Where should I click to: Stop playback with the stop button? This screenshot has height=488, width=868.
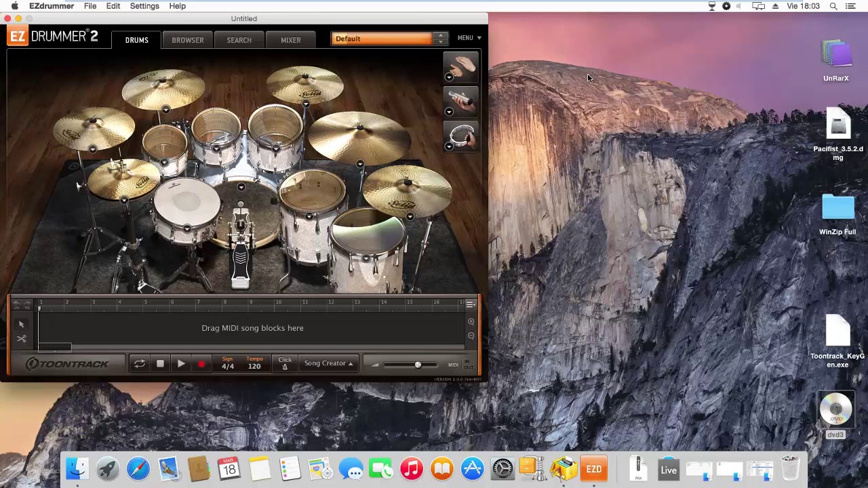160,364
